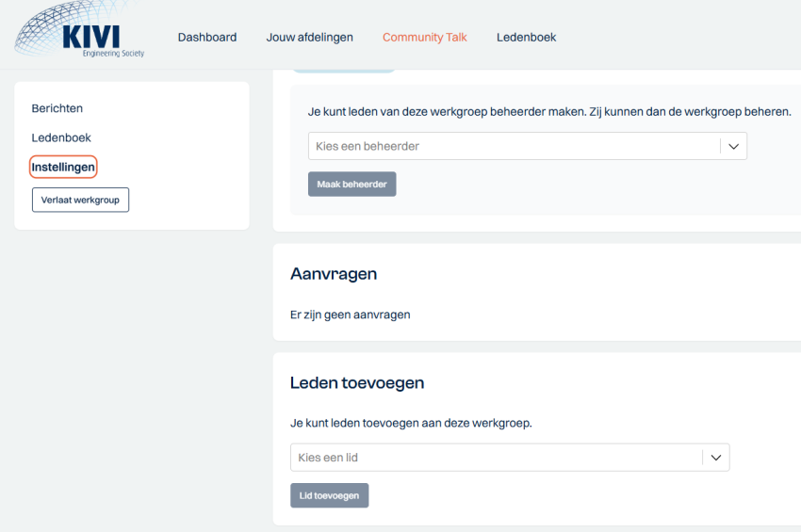This screenshot has width=801, height=532.
Task: Click inside the Kies een lid field
Action: click(x=496, y=458)
